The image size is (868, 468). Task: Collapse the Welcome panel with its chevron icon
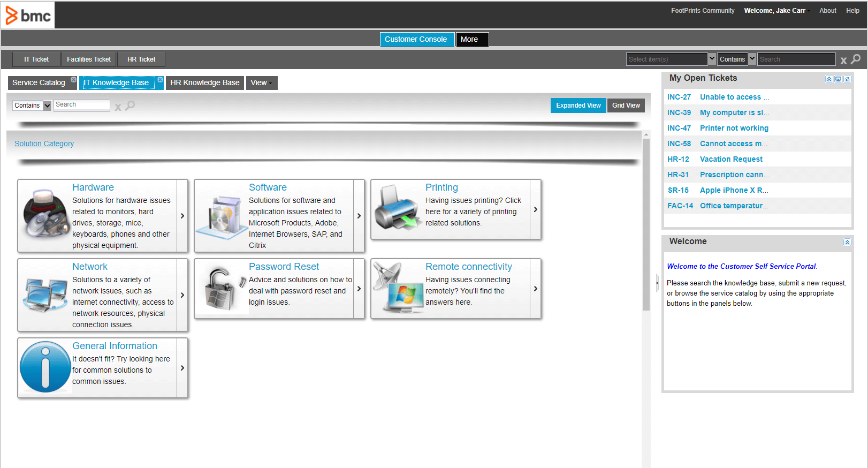point(847,243)
